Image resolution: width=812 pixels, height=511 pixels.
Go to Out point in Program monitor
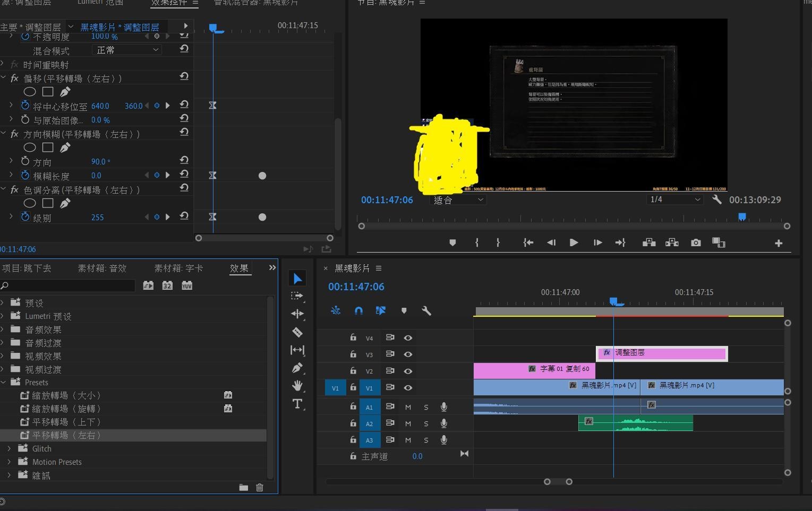tap(620, 242)
